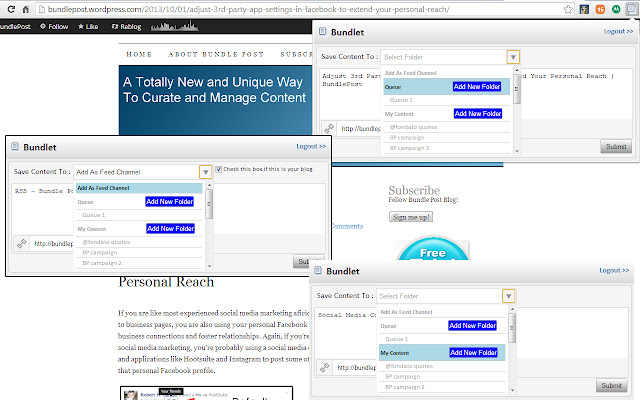
Task: Click the scrollbar thumb in bottom-right popup list
Action: 512,328
